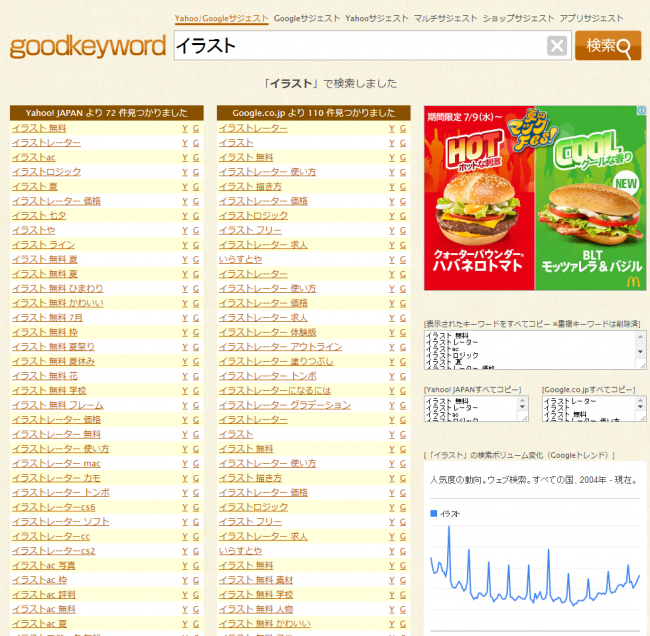Screen dimensions: 650x636
Task: Open イラスト 無料 7月 keyword link
Action: click(47, 318)
